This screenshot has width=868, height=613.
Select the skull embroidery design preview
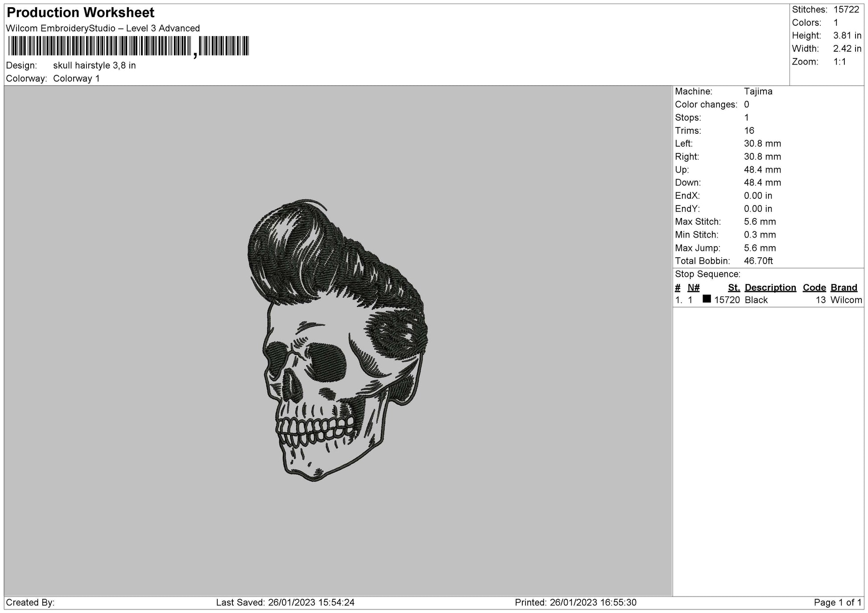point(337,341)
